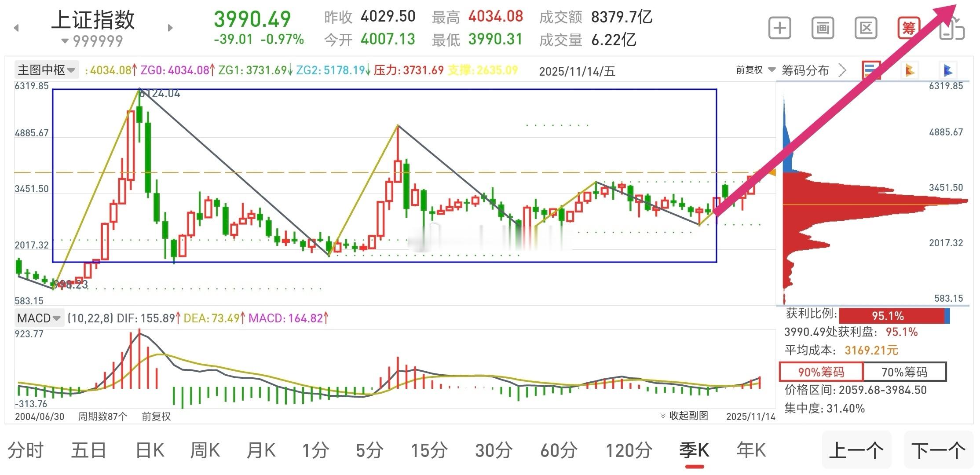This screenshot has height=475, width=980.
Task: Go to previous stock with left arrow
Action: tap(17, 29)
